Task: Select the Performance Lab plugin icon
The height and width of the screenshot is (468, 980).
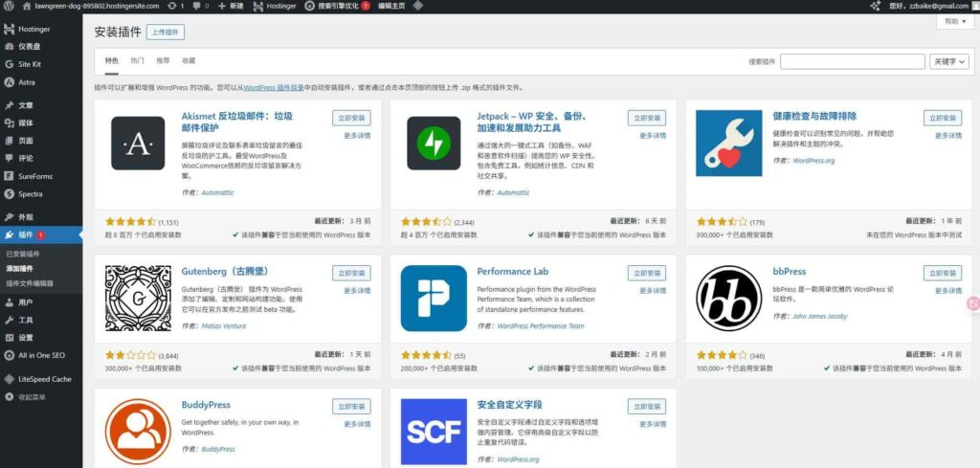Action: click(434, 299)
